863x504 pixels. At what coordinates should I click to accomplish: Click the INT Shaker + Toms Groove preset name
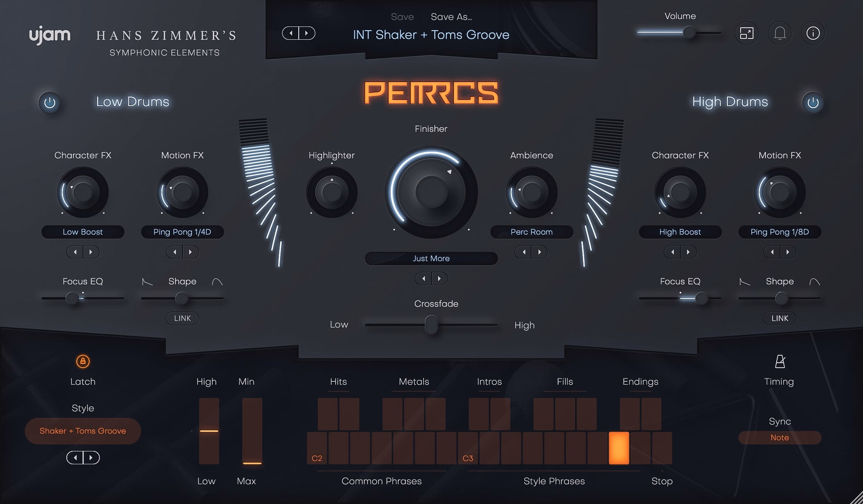tap(431, 35)
